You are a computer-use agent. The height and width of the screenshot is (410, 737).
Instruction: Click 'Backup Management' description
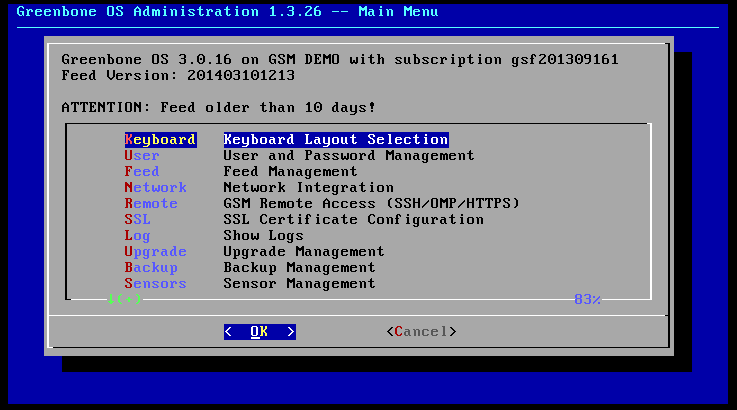(x=299, y=268)
